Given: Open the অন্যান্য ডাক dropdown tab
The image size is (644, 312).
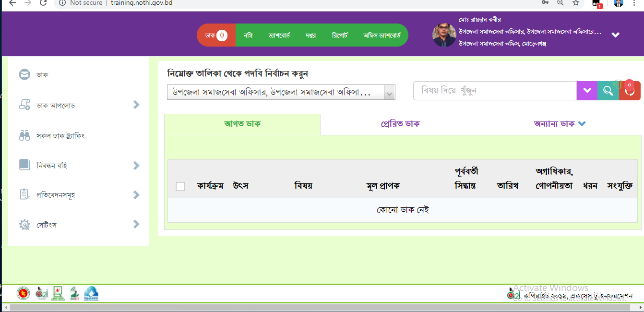Looking at the screenshot, I should point(560,124).
